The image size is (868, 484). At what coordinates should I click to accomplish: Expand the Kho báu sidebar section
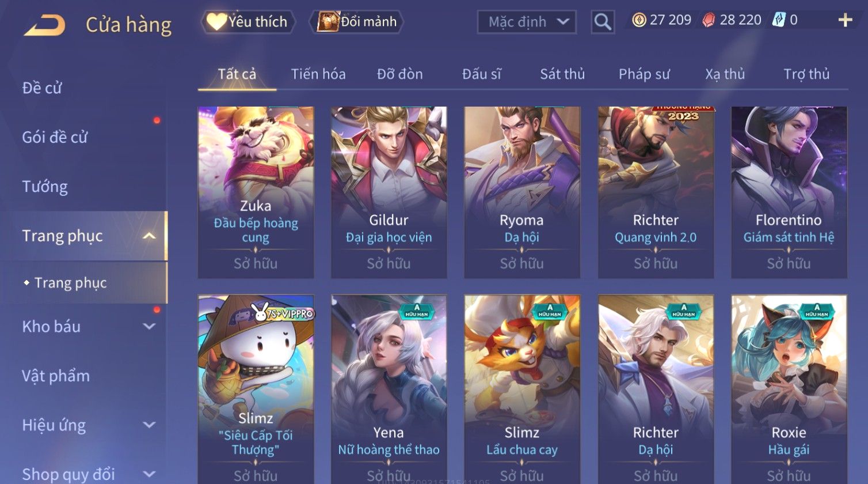(149, 326)
